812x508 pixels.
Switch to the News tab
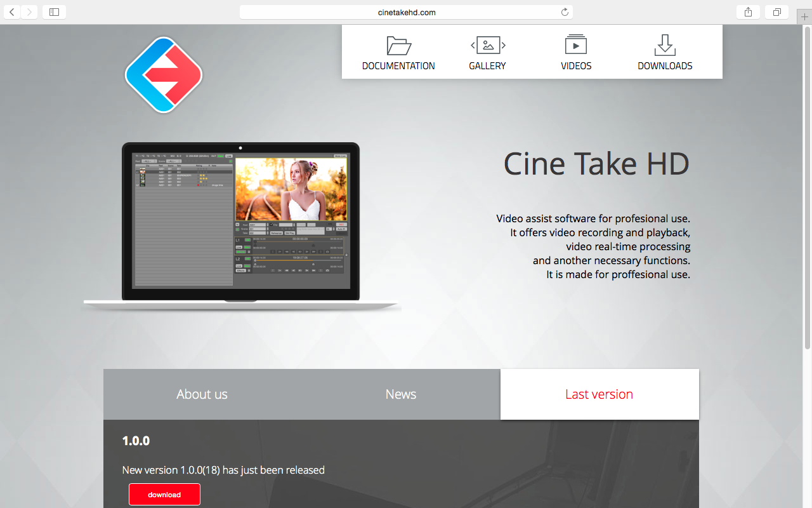click(401, 394)
